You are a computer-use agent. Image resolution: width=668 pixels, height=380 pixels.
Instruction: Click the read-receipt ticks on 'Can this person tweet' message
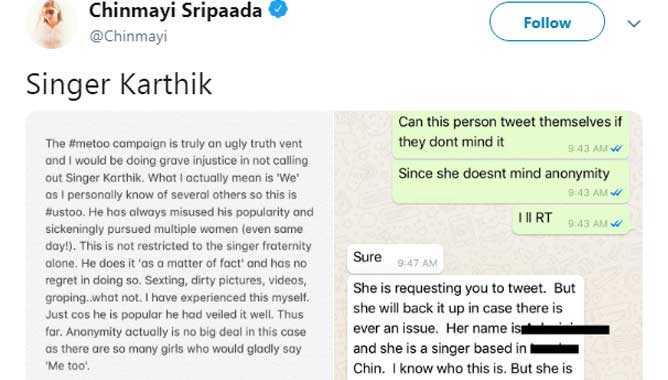(x=616, y=148)
